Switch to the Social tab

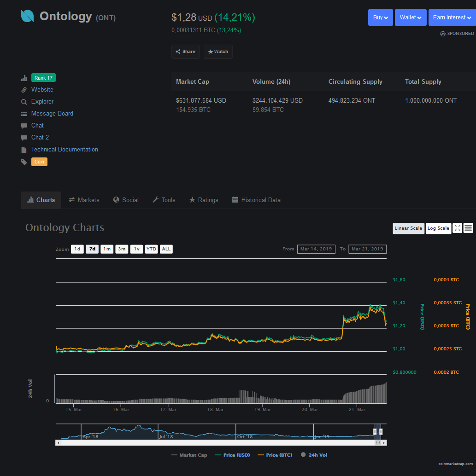click(x=126, y=200)
